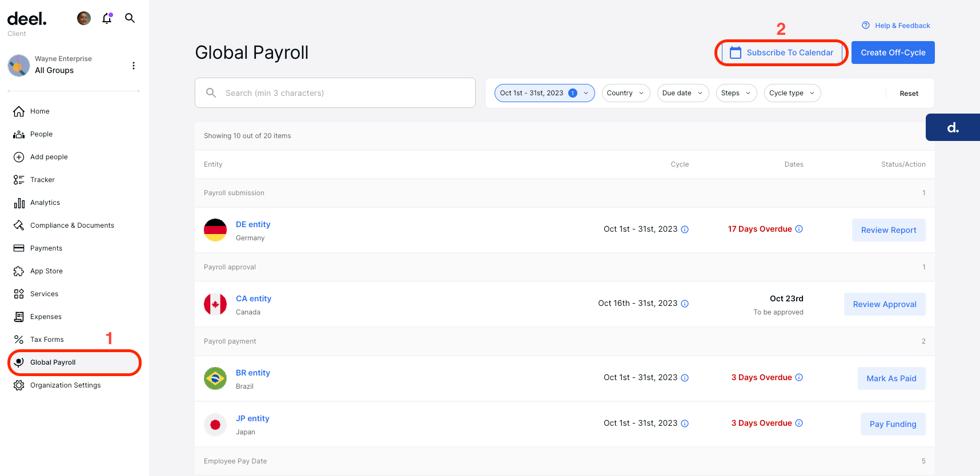Click the App Store puzzle icon

tap(19, 271)
